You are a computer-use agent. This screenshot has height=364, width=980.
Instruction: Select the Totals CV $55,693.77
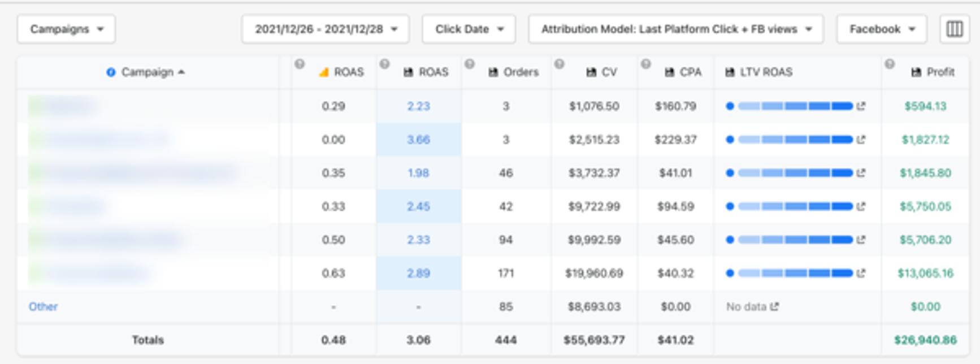[x=594, y=340]
